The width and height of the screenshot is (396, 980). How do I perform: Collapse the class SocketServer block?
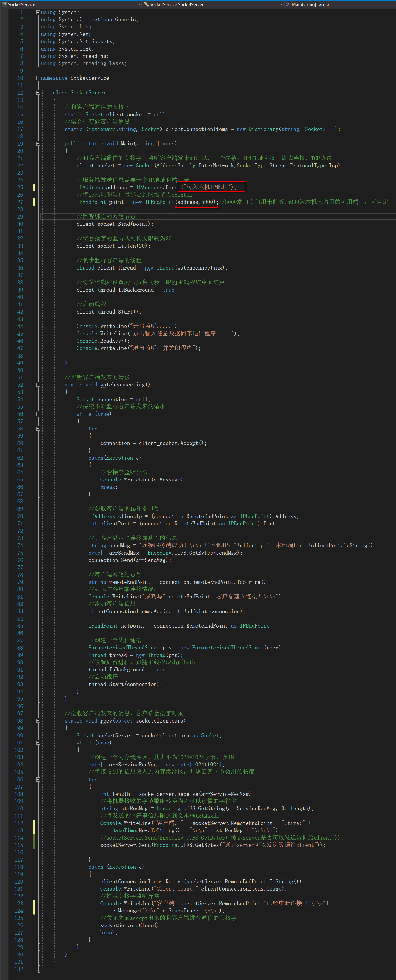(x=38, y=92)
